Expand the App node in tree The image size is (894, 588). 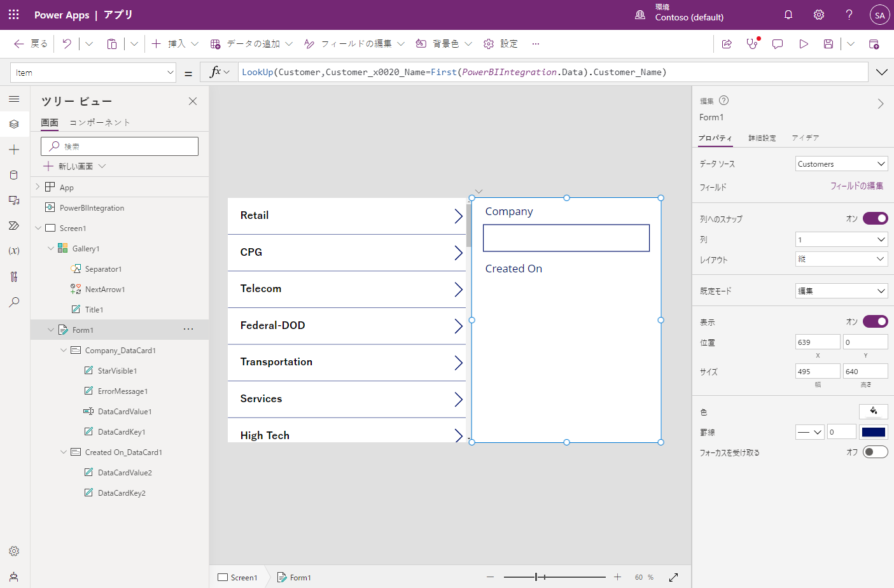coord(38,187)
